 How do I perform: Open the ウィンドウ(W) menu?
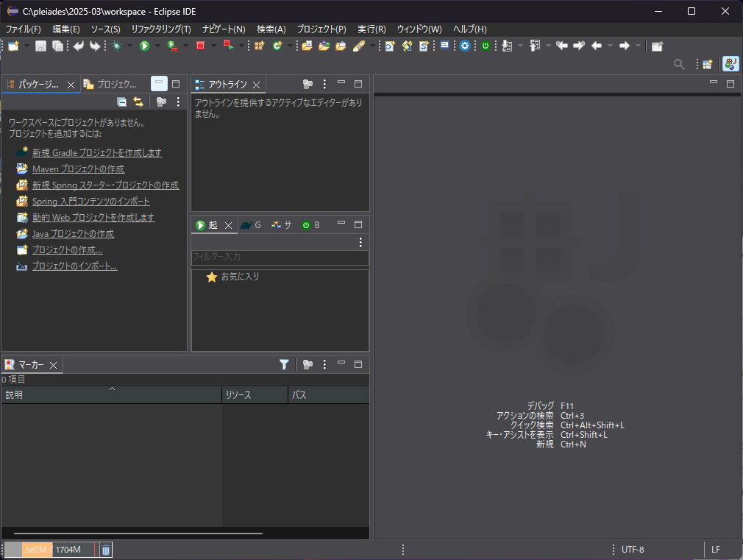point(419,29)
